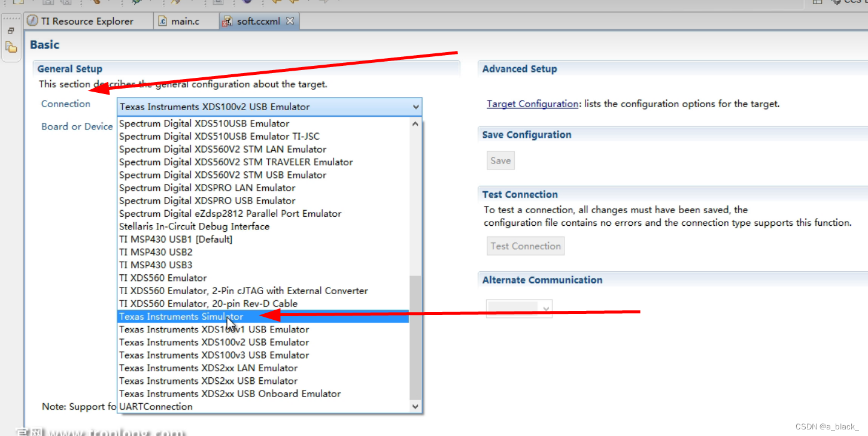Choose Spectrum Digital XDS510USB Emulator
The height and width of the screenshot is (436, 868).
click(x=263, y=123)
